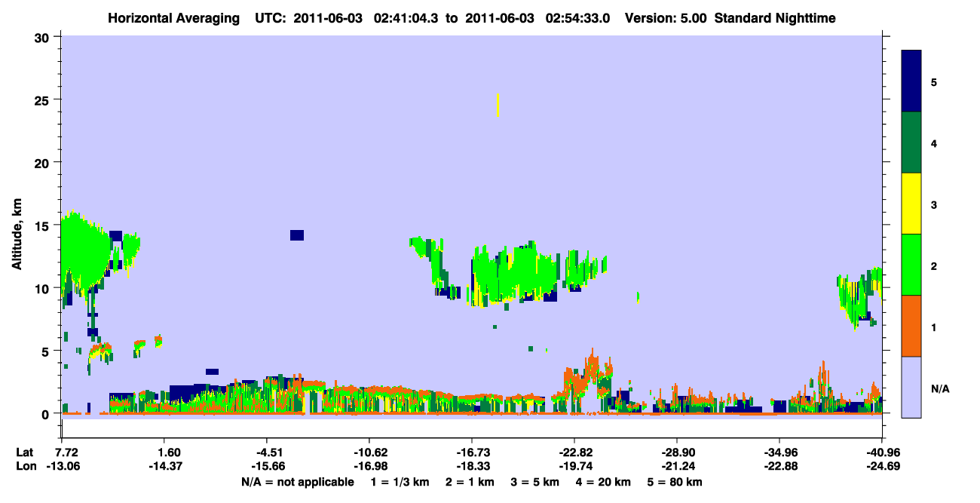This screenshot has height=503, width=980.
Task: Click the colorbar label 5
Action: pyautogui.click(x=933, y=83)
